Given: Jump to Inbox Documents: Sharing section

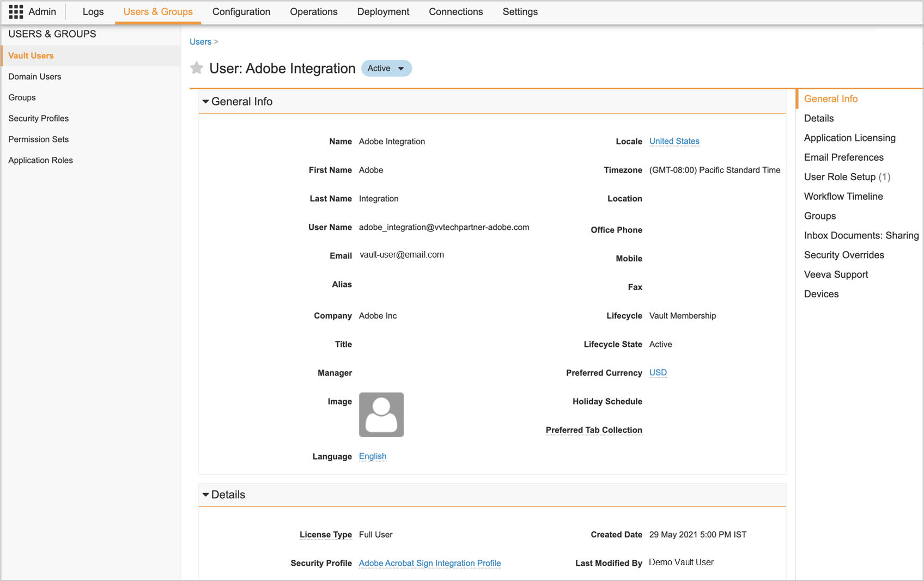Looking at the screenshot, I should coord(861,235).
